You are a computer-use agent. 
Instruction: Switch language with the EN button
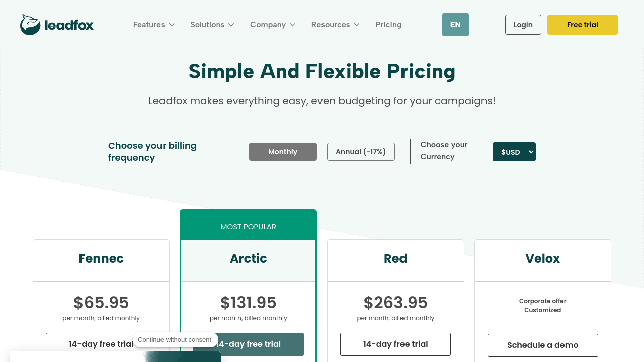pos(455,25)
